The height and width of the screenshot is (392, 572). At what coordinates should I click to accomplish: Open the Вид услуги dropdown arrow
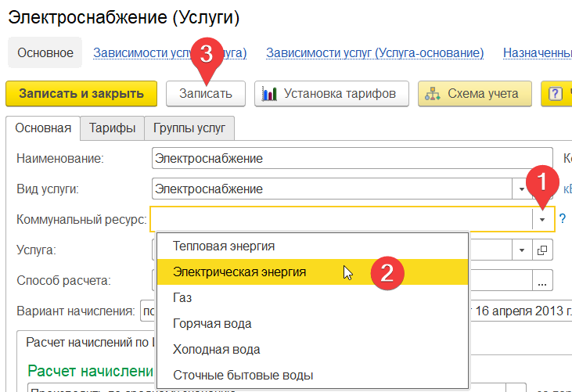(x=521, y=189)
